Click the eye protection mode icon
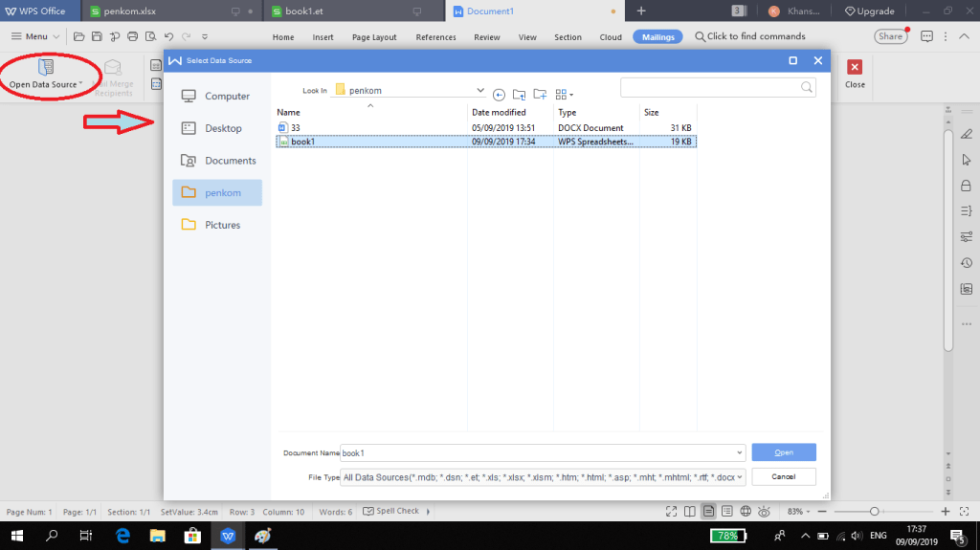Viewport: 980px width, 550px height. pos(765,512)
